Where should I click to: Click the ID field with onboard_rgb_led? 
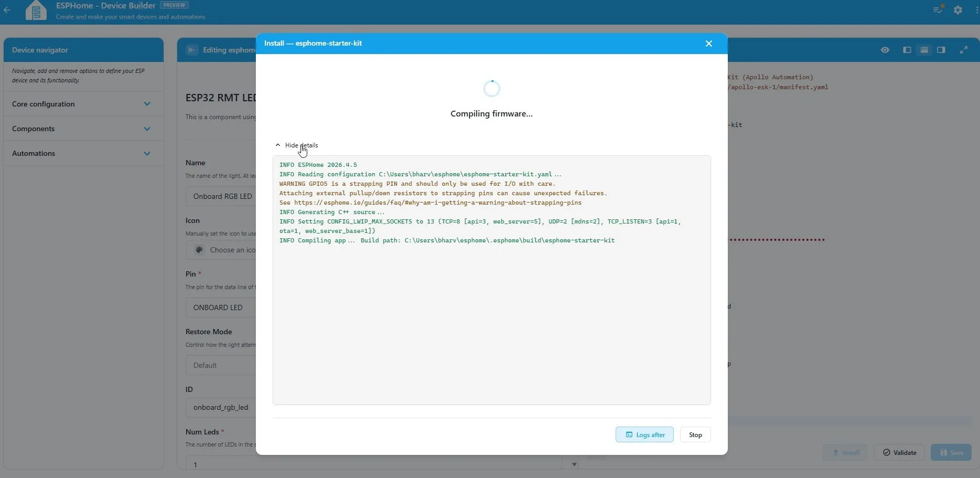click(x=221, y=407)
